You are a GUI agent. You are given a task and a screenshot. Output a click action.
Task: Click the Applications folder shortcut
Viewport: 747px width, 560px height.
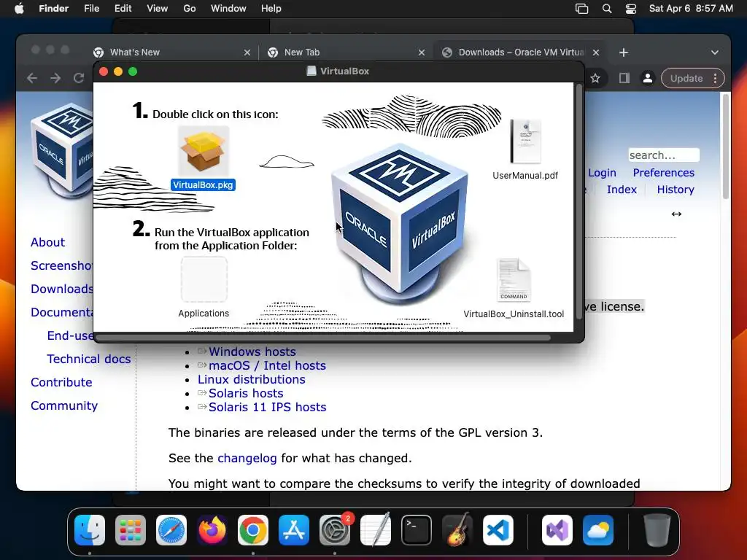coord(204,279)
